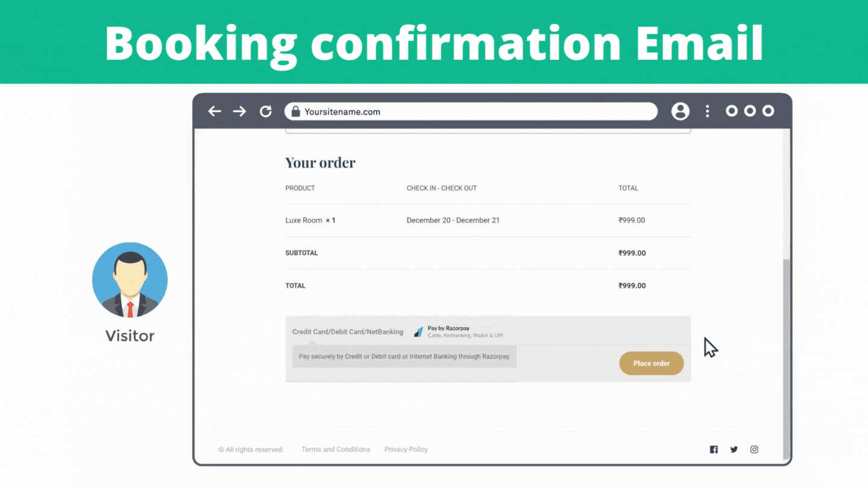The width and height of the screenshot is (868, 488).
Task: Click the browser back arrow
Action: [215, 111]
